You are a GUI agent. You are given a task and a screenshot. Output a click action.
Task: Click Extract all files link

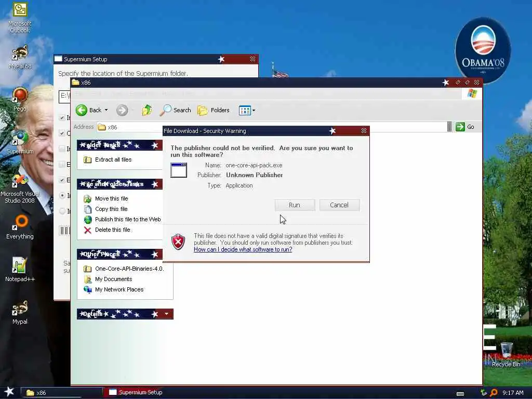tap(113, 159)
